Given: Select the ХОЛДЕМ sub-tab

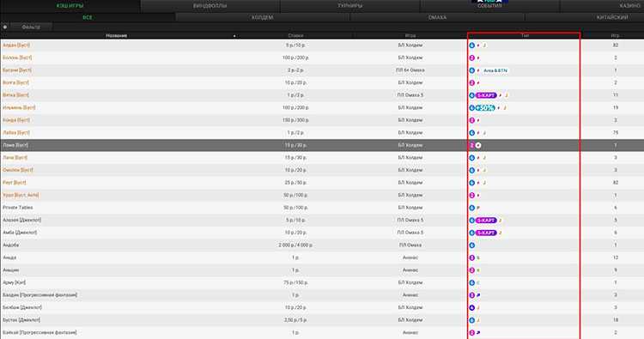Looking at the screenshot, I should point(263,17).
